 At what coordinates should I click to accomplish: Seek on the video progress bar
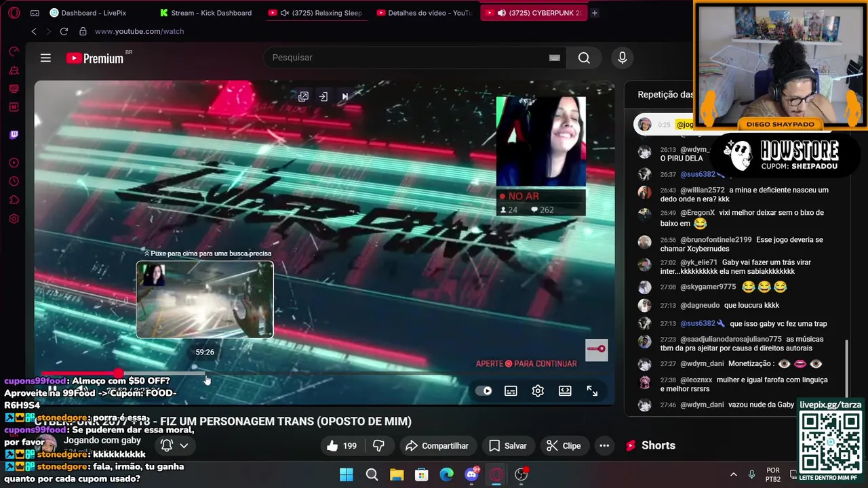[325, 373]
